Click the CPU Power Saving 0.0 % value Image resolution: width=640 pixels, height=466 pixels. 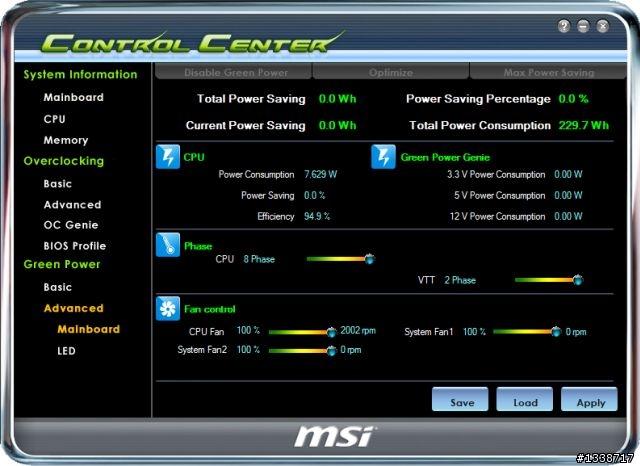315,195
